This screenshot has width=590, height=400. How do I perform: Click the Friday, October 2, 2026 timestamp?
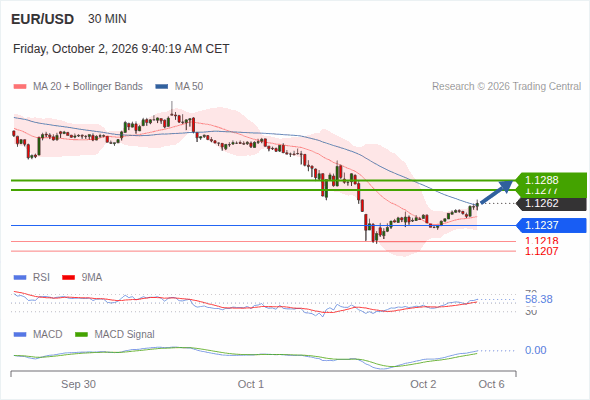click(x=121, y=49)
